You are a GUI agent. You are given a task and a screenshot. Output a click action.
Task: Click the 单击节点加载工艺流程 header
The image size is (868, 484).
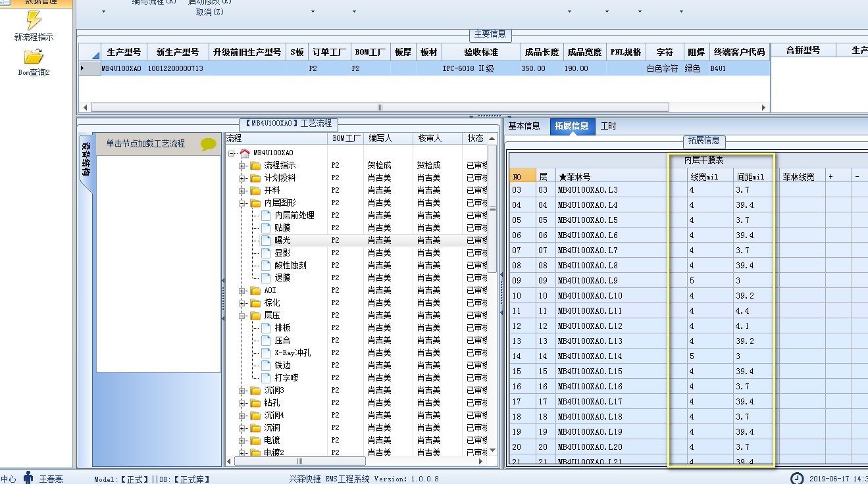coord(158,144)
